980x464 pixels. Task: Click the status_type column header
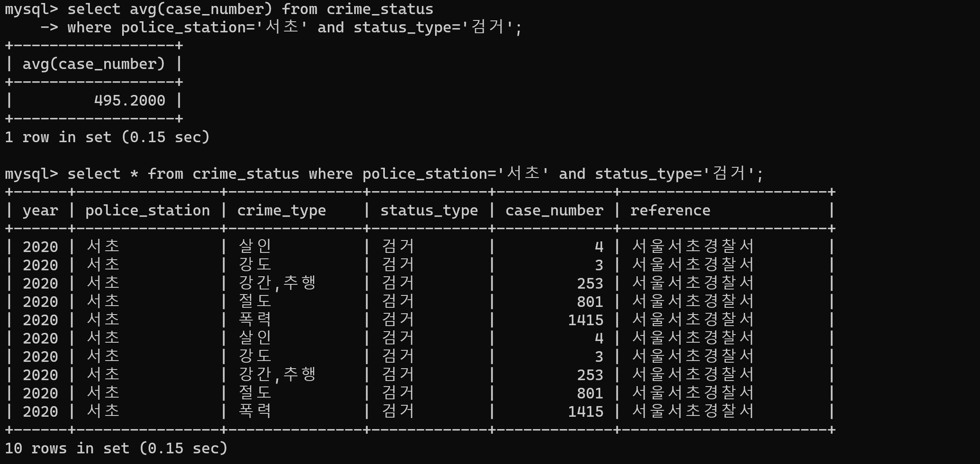[429, 210]
